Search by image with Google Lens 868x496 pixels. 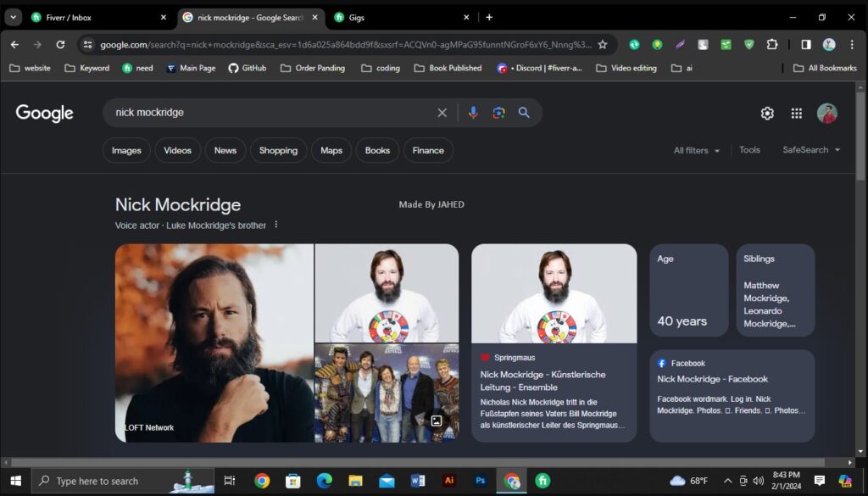498,113
